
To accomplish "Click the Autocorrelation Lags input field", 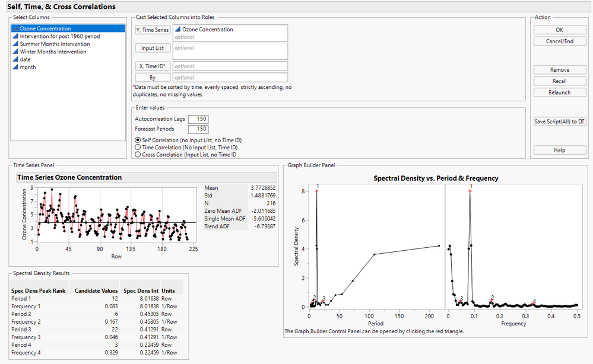I will click(x=198, y=119).
